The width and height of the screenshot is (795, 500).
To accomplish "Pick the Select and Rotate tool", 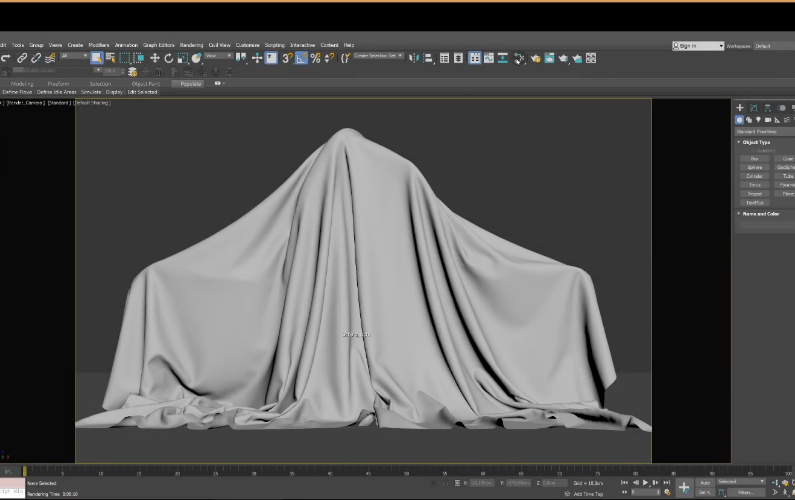I will 168,58.
